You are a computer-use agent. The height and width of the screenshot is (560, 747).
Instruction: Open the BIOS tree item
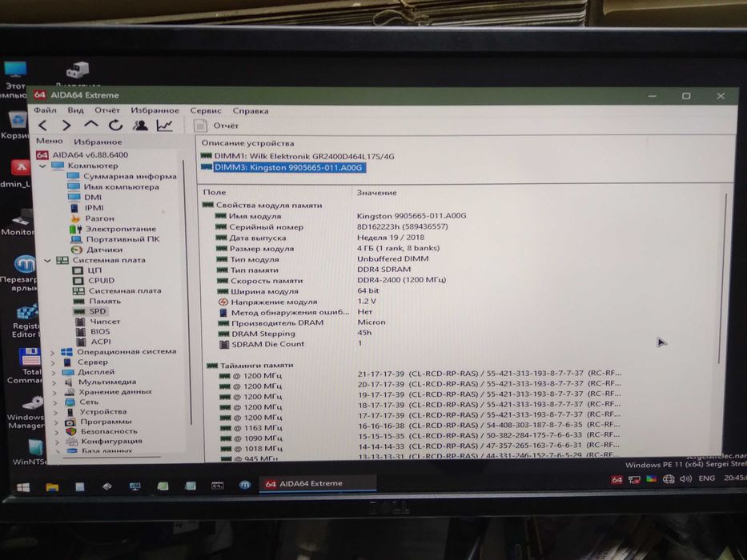[93, 331]
